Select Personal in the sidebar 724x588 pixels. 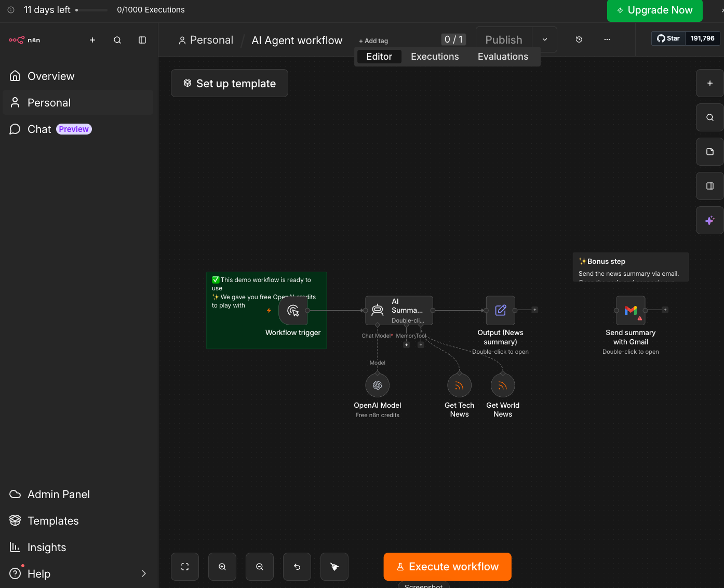pyautogui.click(x=78, y=103)
